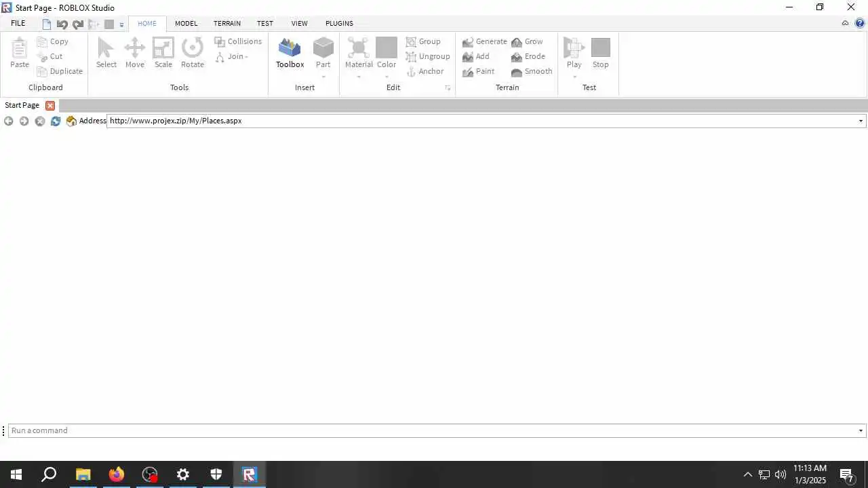Click the Stop test button

click(601, 53)
